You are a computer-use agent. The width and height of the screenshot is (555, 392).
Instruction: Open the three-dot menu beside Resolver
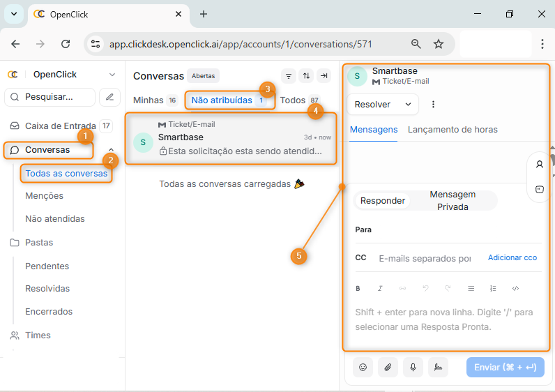point(433,105)
